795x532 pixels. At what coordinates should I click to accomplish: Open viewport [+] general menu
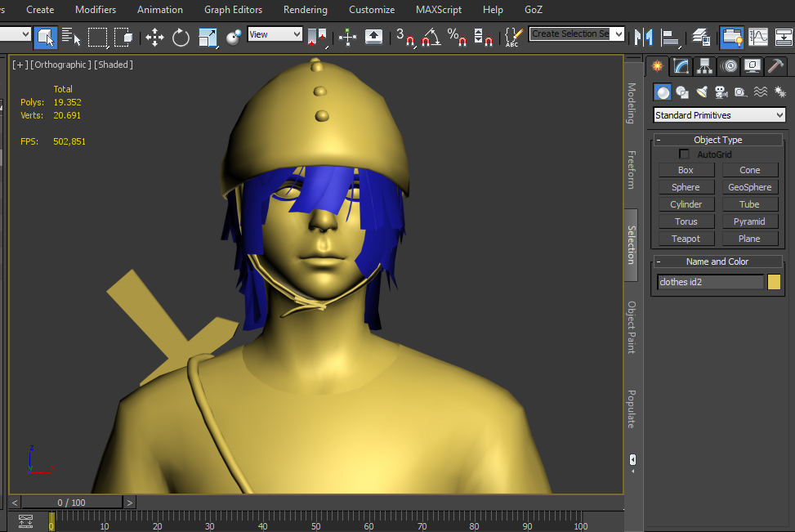pos(20,65)
